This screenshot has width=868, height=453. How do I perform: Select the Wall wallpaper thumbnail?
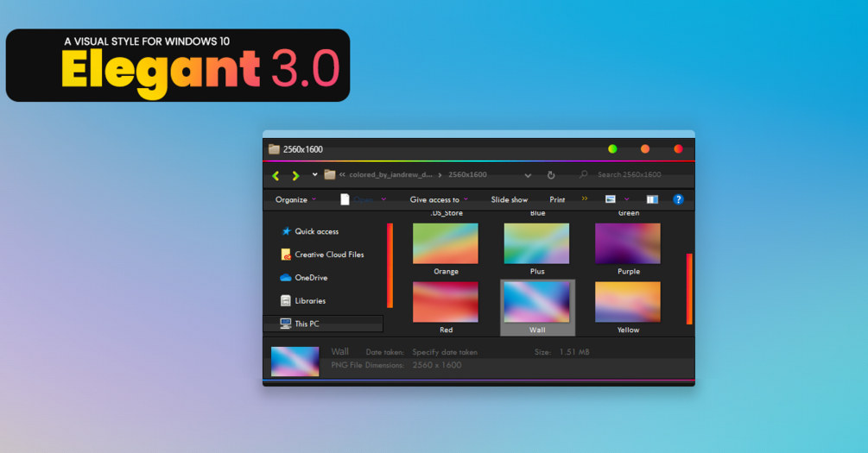tap(536, 302)
